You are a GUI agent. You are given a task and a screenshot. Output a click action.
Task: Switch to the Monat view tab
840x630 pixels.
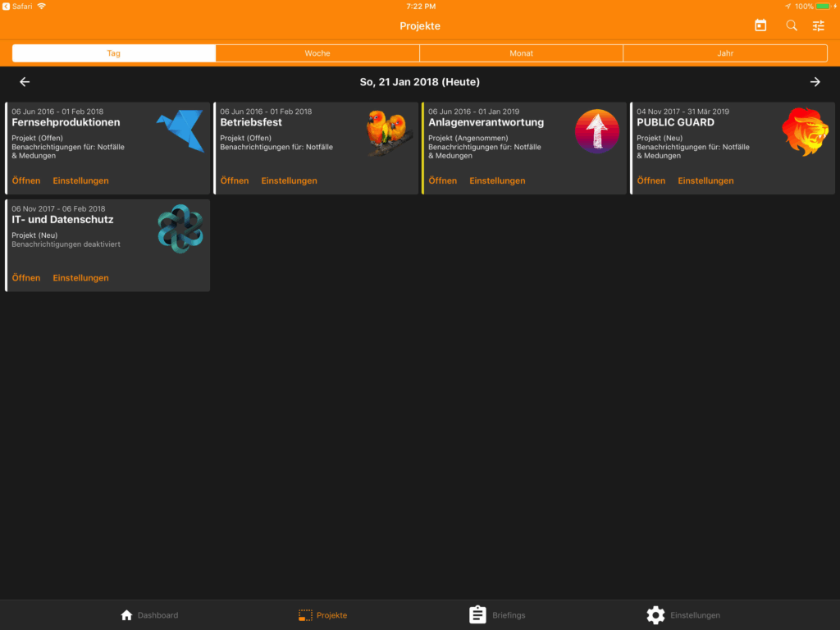pyautogui.click(x=521, y=53)
